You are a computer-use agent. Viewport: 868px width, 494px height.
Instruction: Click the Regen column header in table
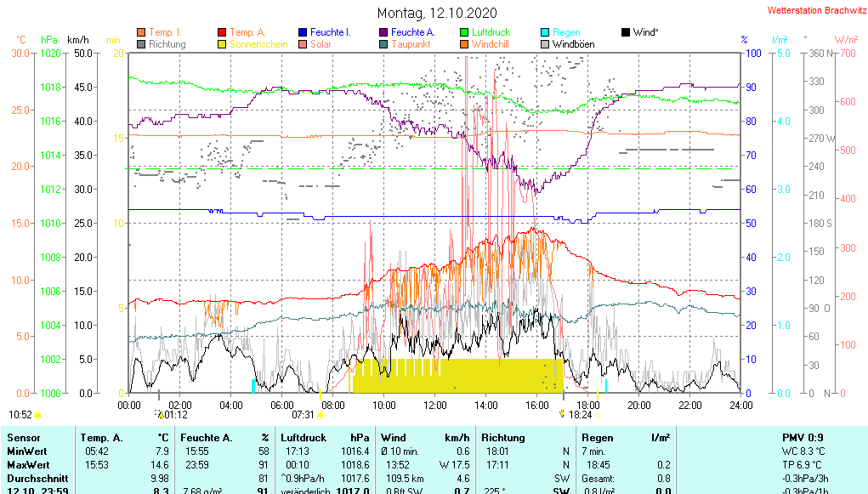pos(598,437)
